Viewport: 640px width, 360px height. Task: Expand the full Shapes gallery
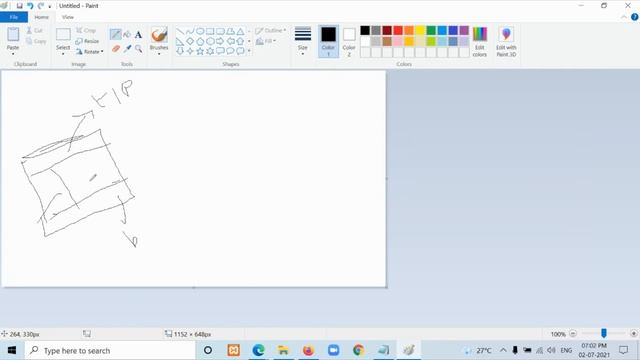tap(249, 51)
